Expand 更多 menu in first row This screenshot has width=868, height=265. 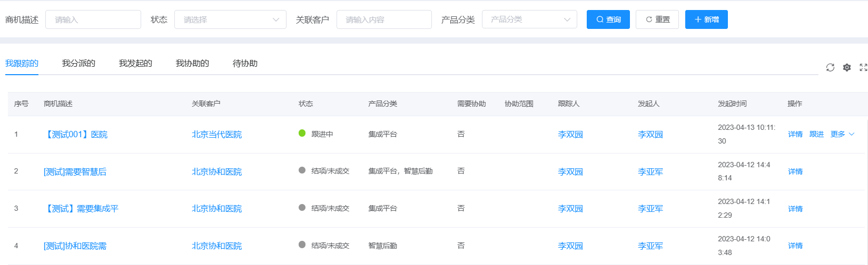(x=842, y=134)
